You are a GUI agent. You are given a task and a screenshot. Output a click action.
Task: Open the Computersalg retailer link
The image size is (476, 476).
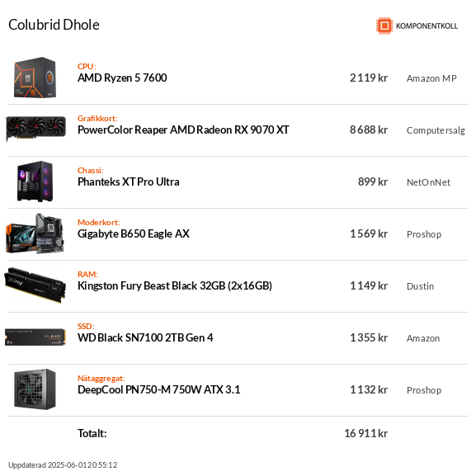436,130
